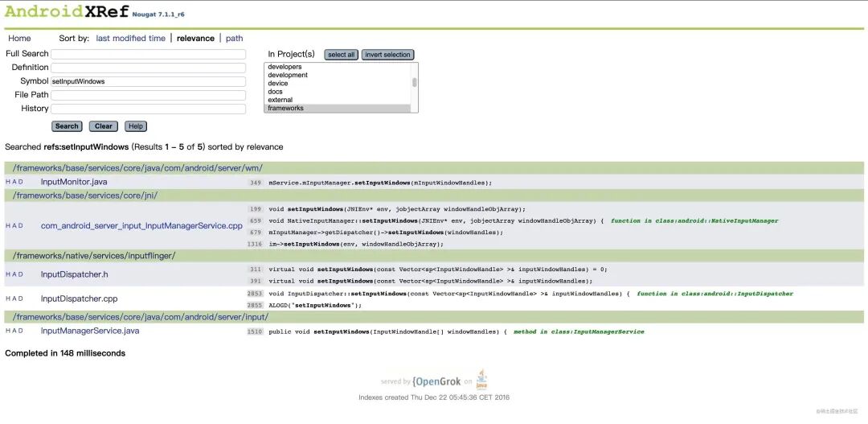This screenshot has height=424, width=868.
Task: Click the H link for com_android_server_input_InputManagerService.cpp
Action: [8, 226]
